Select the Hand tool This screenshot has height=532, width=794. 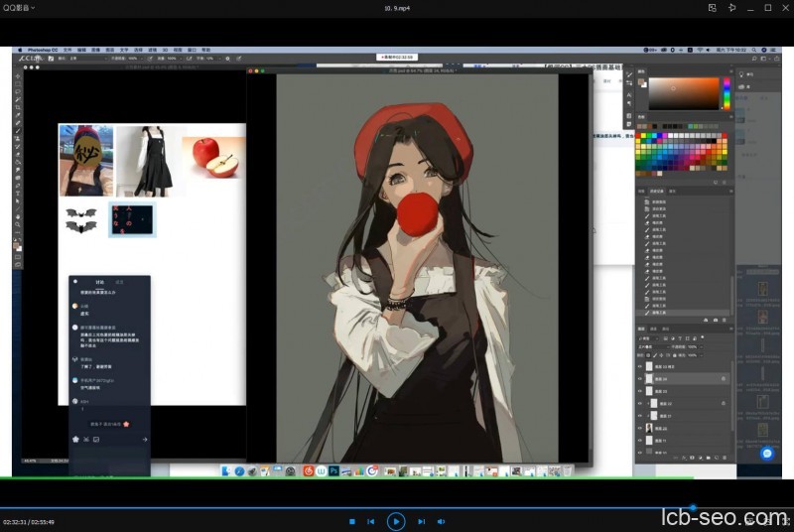[18, 216]
